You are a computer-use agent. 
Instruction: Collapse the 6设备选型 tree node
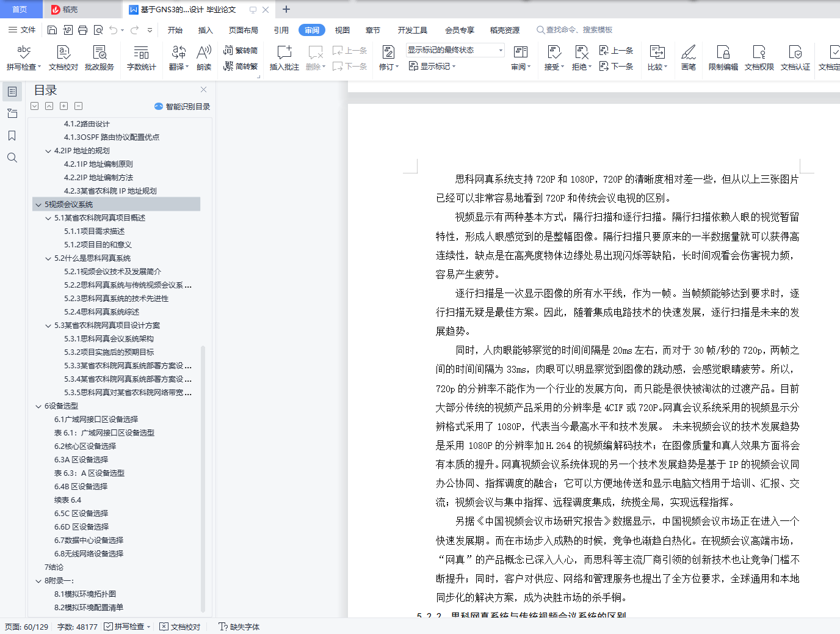coord(38,406)
